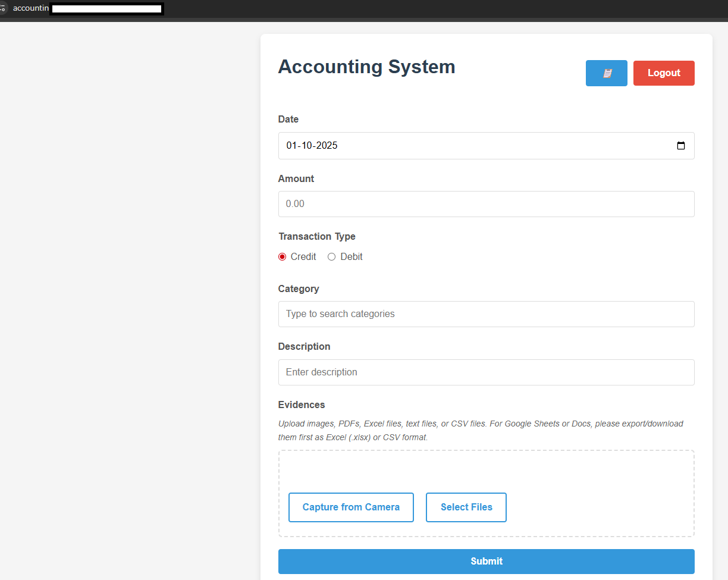Click the Enter description text box

(486, 372)
